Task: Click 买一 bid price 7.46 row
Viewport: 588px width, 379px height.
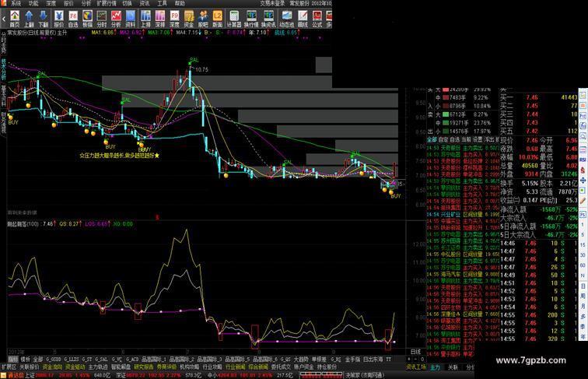Action: [539, 97]
